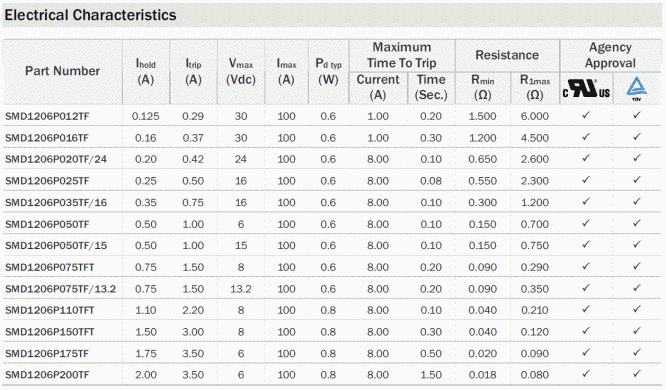Viewport: 666px width, 390px height.
Task: Select part number SMD1206P075TFT
Action: 50,267
